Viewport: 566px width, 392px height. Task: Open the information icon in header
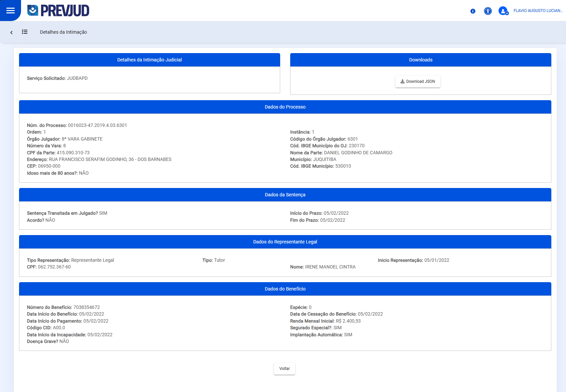(x=473, y=11)
